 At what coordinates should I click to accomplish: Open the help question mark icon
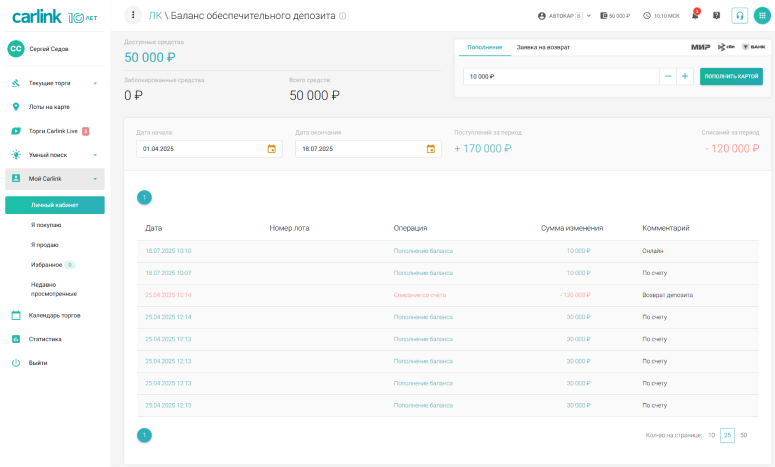pyautogui.click(x=716, y=16)
